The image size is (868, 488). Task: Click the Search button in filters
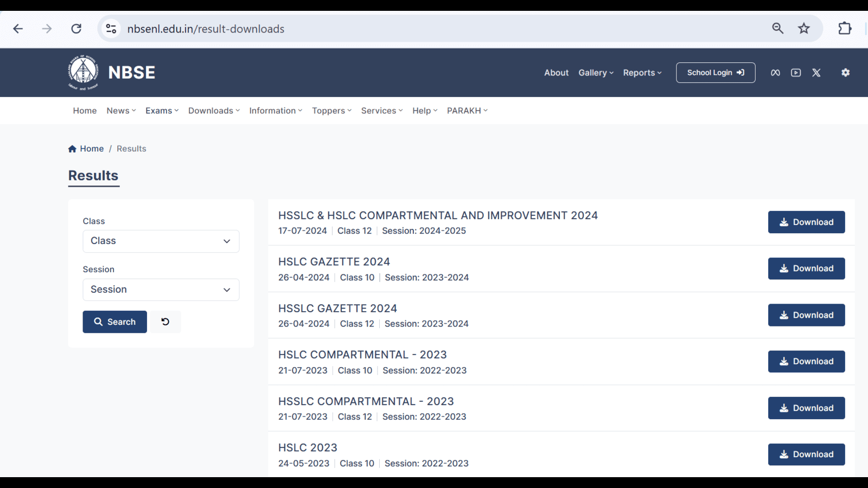[114, 322]
